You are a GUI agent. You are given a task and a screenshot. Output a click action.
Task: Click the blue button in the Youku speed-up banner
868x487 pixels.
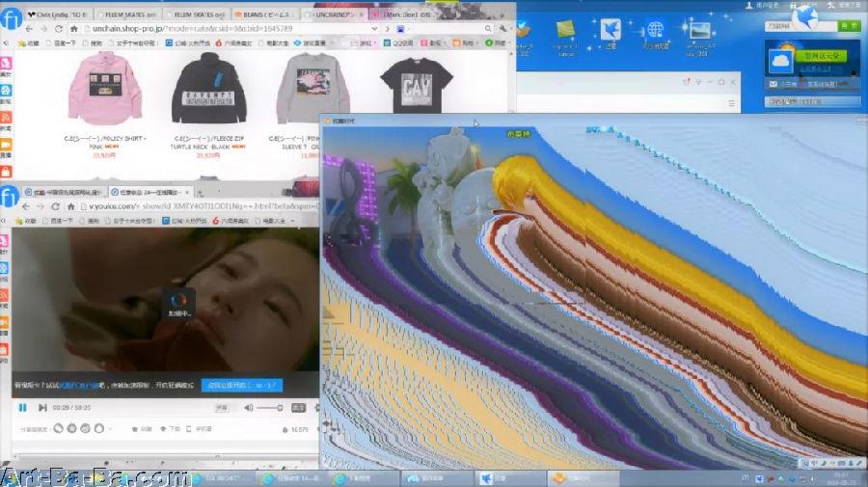pyautogui.click(x=242, y=385)
